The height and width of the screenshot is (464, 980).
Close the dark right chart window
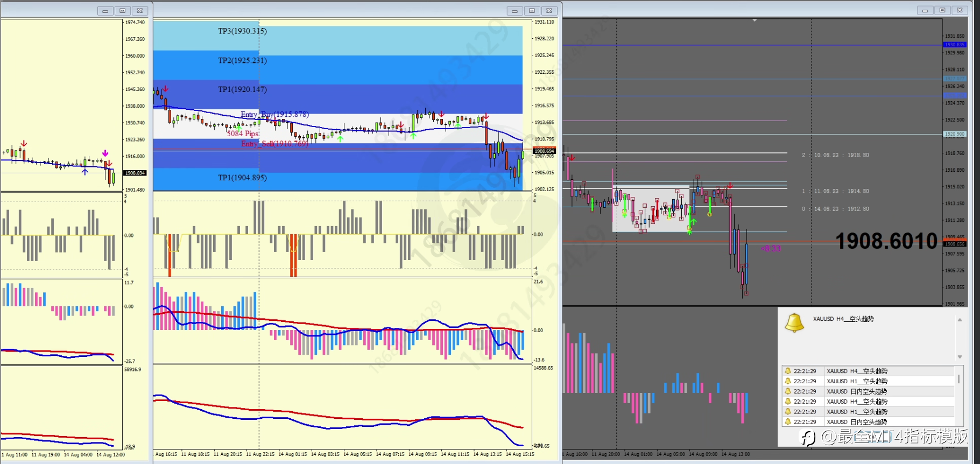point(960,10)
